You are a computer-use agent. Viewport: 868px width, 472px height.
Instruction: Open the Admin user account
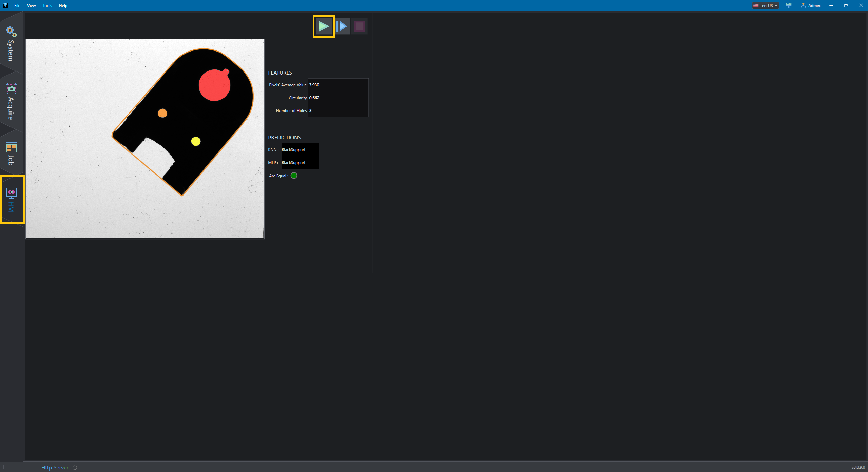[x=810, y=5]
